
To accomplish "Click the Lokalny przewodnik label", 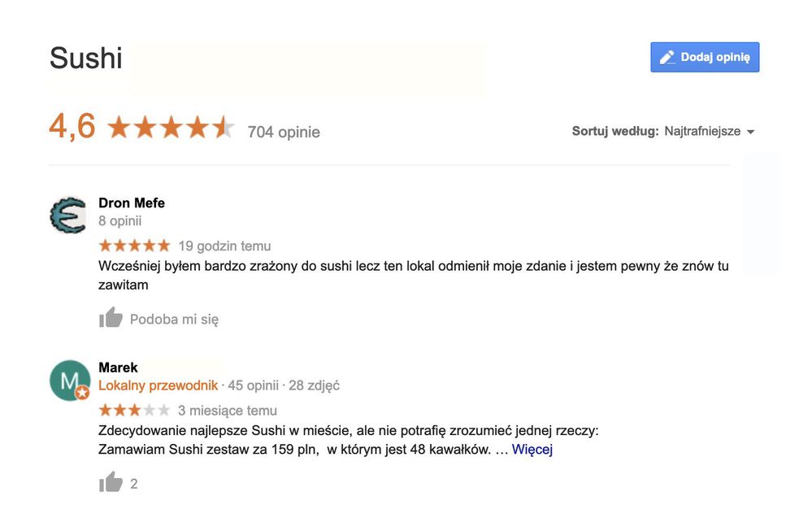I will click(x=158, y=386).
